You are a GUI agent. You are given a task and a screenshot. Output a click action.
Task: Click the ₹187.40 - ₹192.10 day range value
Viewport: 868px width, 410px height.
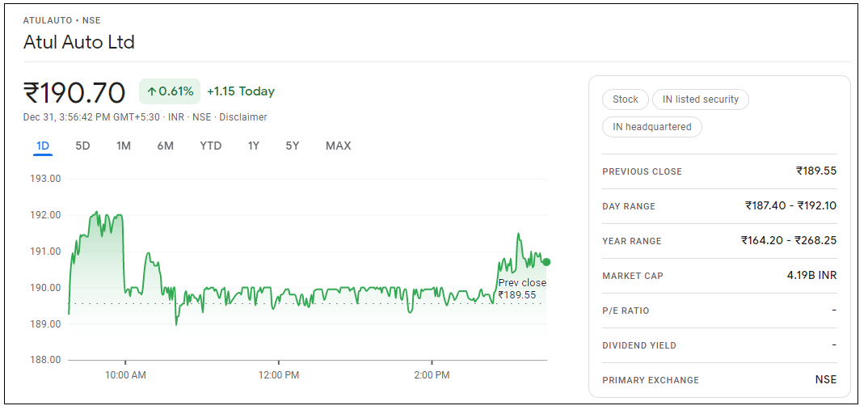790,205
